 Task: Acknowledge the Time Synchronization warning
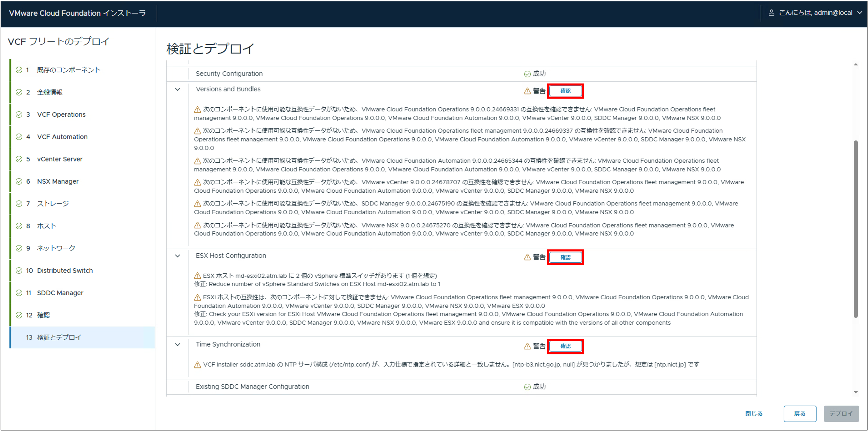coord(565,346)
